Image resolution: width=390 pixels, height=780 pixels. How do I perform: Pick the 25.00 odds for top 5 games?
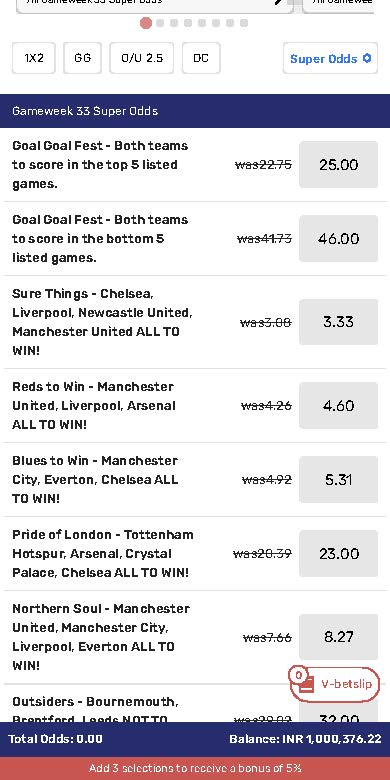pos(338,165)
